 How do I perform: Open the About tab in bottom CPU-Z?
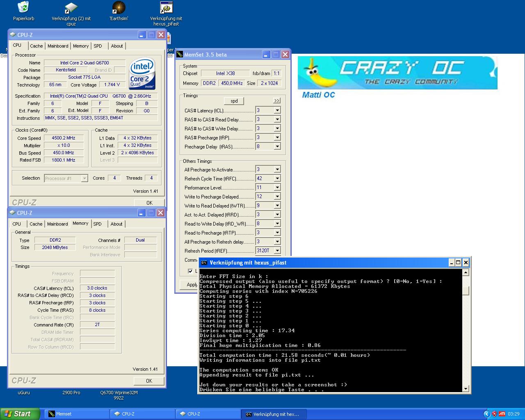(x=116, y=224)
